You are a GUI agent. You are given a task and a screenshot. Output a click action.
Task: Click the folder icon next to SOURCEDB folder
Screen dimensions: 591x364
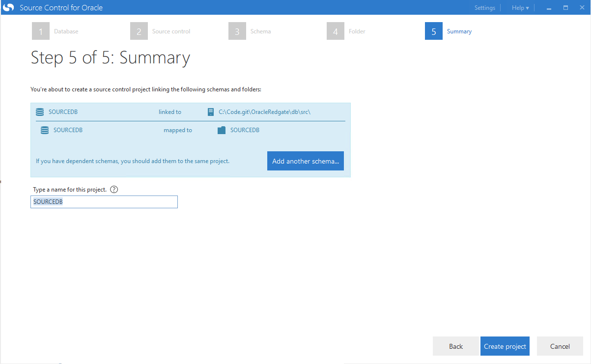[221, 130]
